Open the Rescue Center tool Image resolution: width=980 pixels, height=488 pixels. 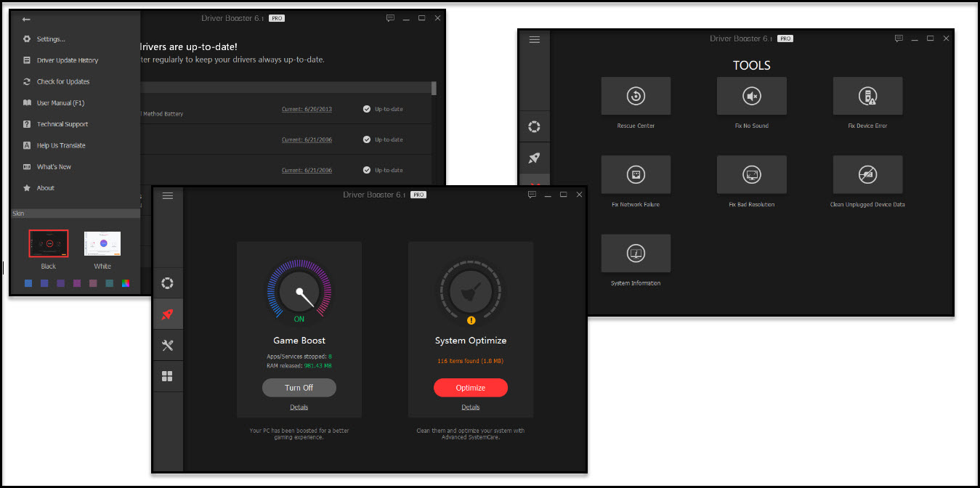point(636,96)
